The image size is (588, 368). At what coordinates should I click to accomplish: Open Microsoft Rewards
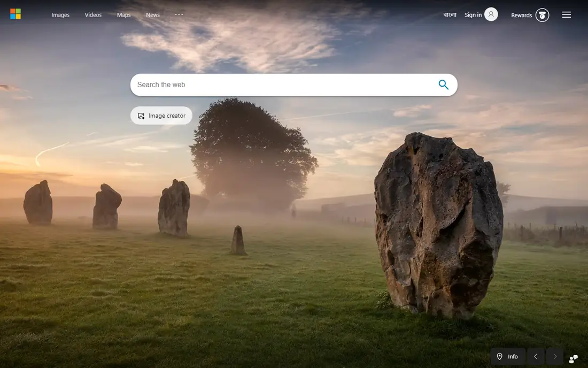pyautogui.click(x=521, y=16)
